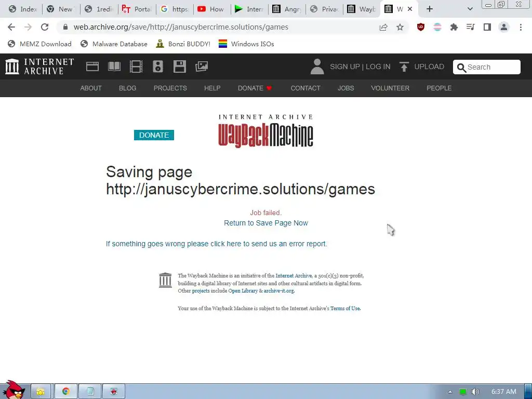Click the upload arrow icon

404,66
